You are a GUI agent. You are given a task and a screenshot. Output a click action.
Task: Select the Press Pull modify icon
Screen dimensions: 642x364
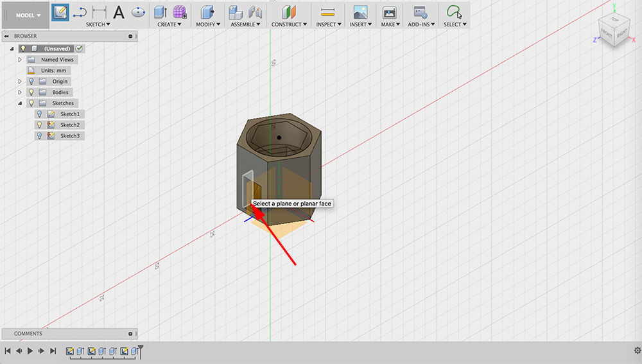pos(207,12)
